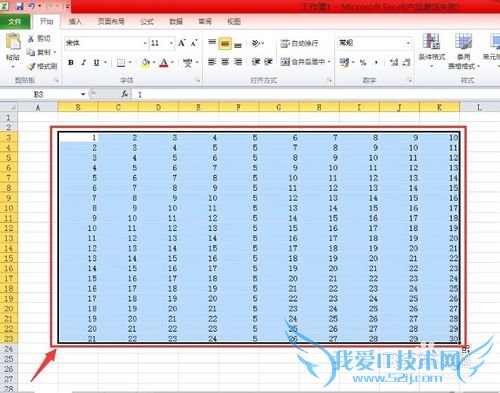The width and height of the screenshot is (500, 393).
Task: Switch to the View (视图) tab
Action: [x=234, y=22]
